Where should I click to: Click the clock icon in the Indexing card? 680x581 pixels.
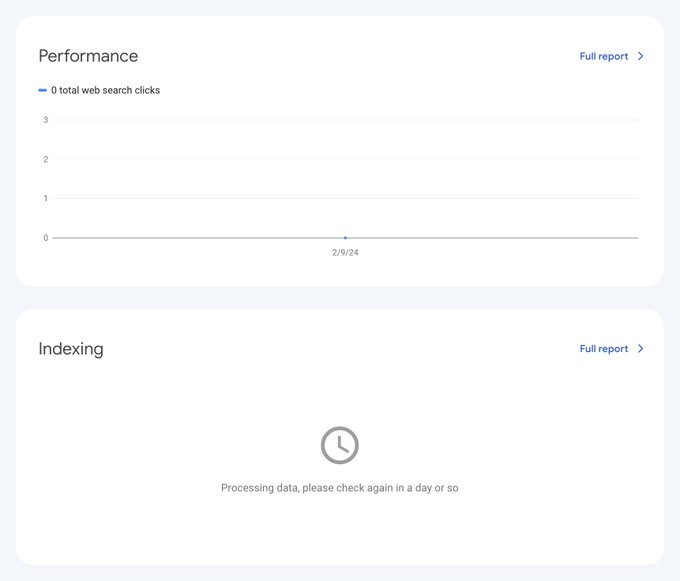(340, 445)
